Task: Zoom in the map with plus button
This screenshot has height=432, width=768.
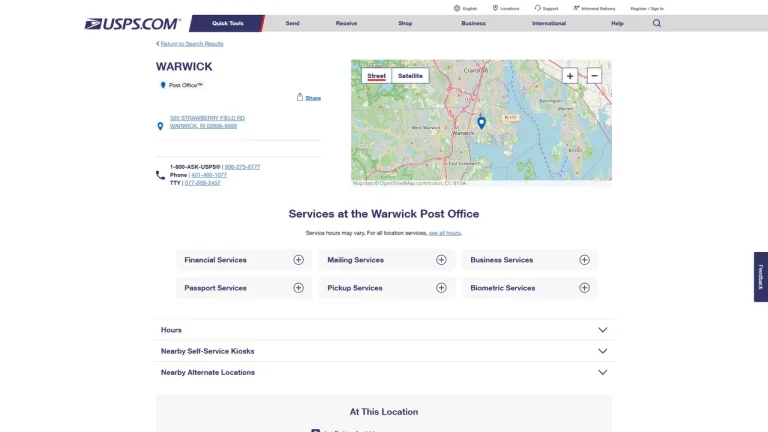Action: tap(570, 76)
